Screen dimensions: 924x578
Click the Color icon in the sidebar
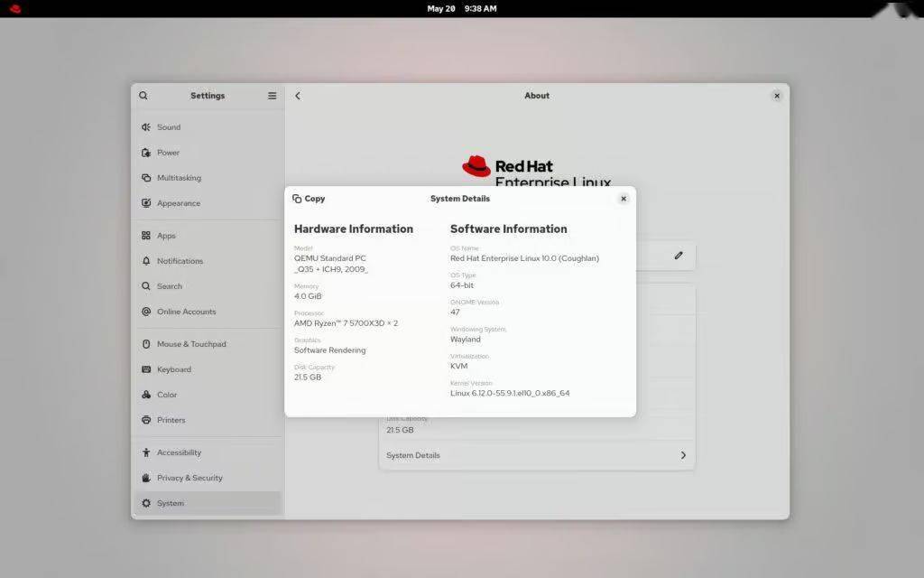tap(146, 395)
